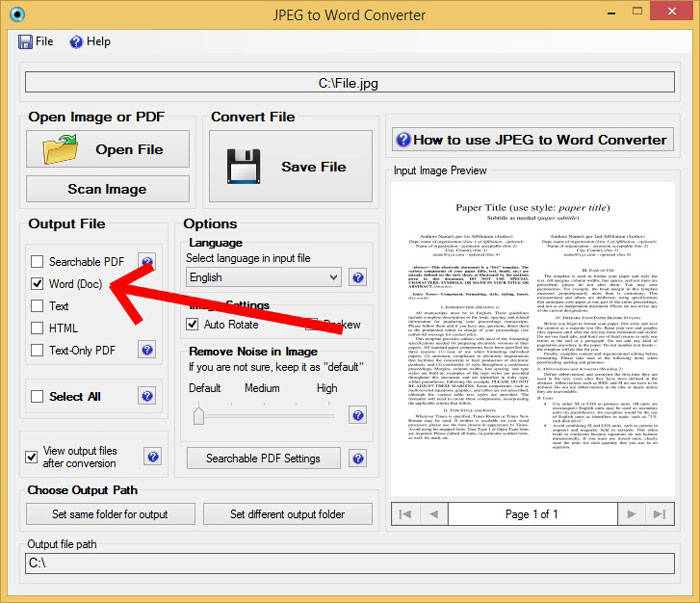700x603 pixels.
Task: Check the Select All checkbox
Action: (37, 397)
